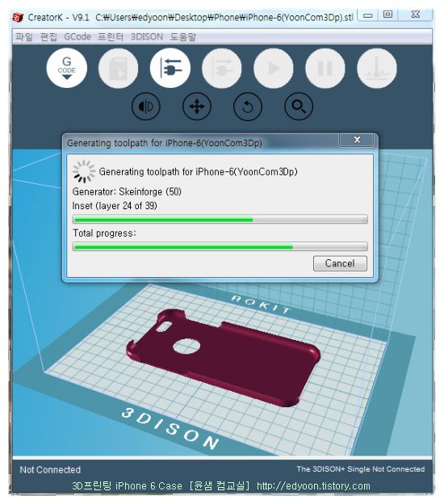This screenshot has width=444, height=504.
Task: Select the move model tool
Action: 197,107
